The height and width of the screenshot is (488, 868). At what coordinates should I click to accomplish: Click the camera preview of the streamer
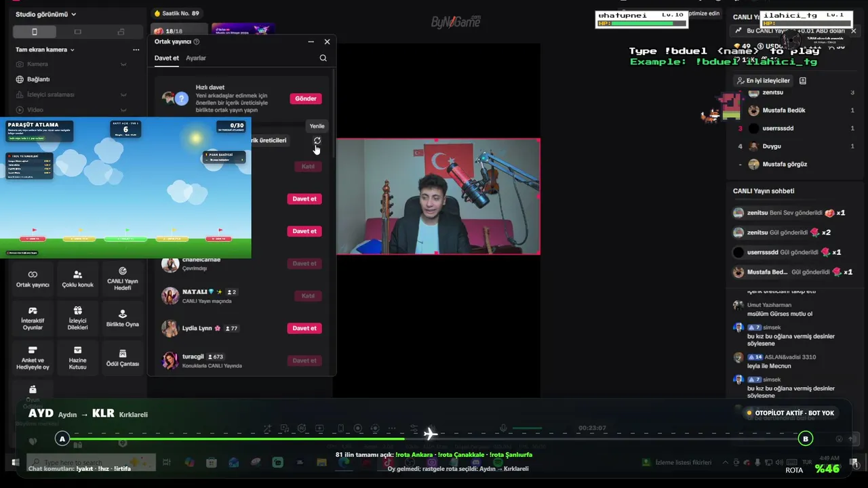(x=438, y=197)
